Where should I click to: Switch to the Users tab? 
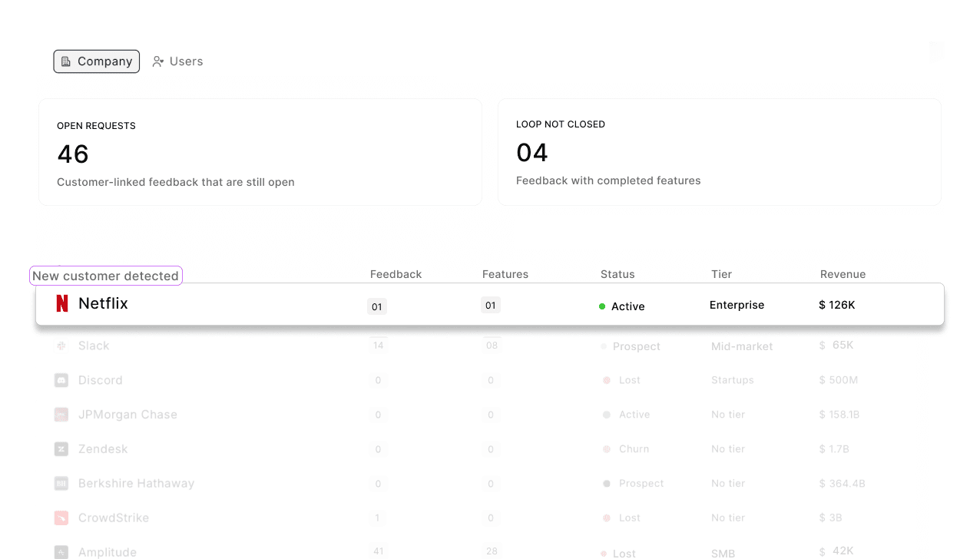tap(177, 61)
